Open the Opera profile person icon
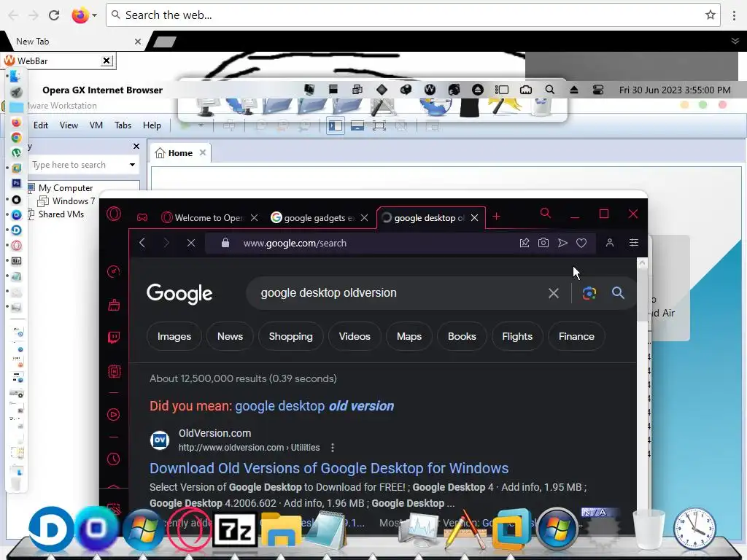The width and height of the screenshot is (747, 560). tap(609, 243)
